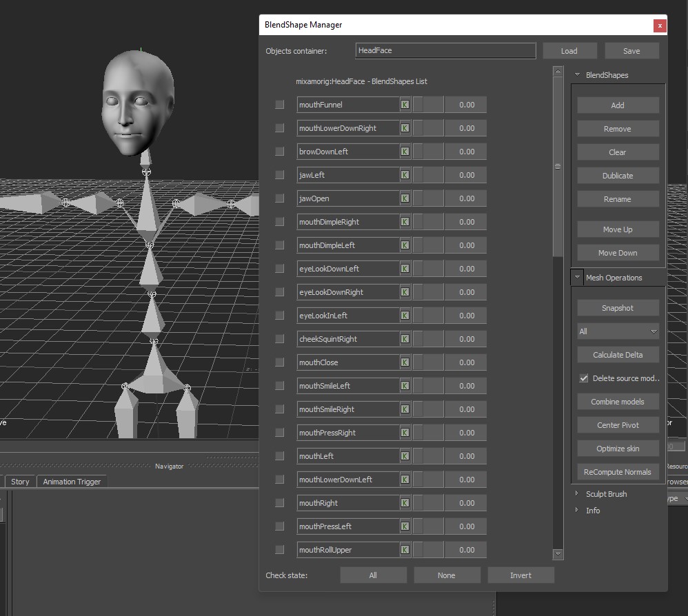Check the jawLeft blendshape checkbox
Screen dimensions: 688x616
point(279,175)
